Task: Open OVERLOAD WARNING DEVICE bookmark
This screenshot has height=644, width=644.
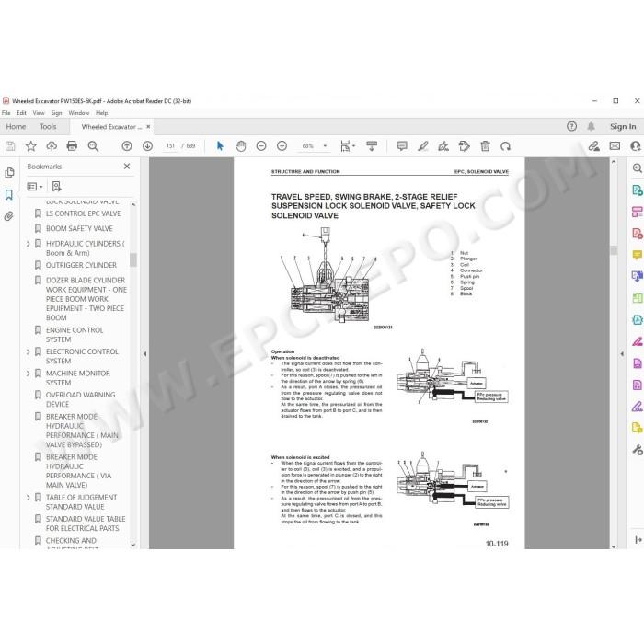Action: click(x=81, y=399)
